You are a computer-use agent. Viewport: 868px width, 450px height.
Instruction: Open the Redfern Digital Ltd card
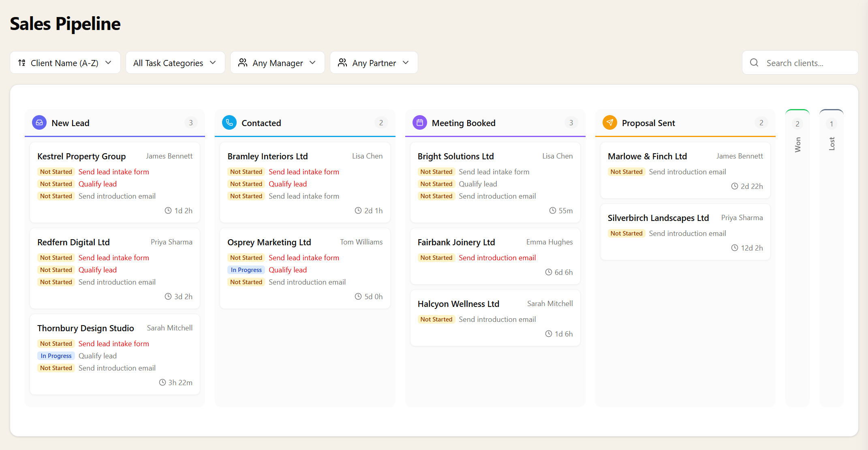pos(115,268)
